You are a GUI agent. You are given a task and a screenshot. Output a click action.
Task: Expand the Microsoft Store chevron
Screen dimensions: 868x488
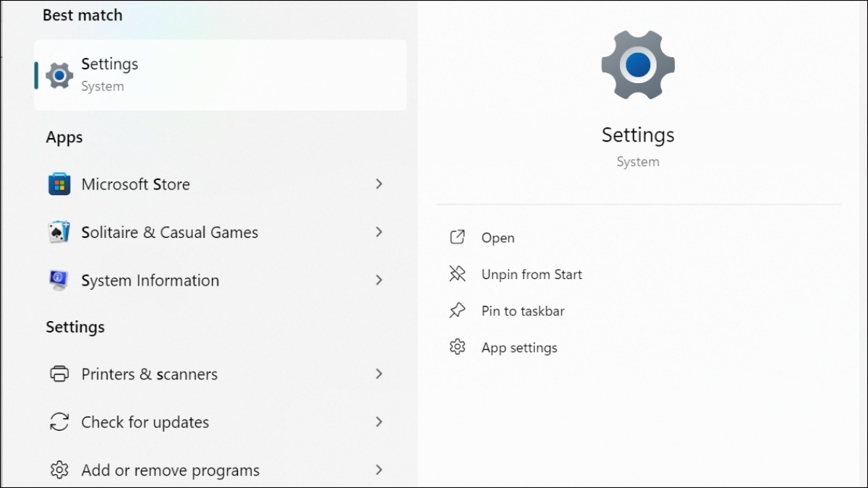coord(378,184)
